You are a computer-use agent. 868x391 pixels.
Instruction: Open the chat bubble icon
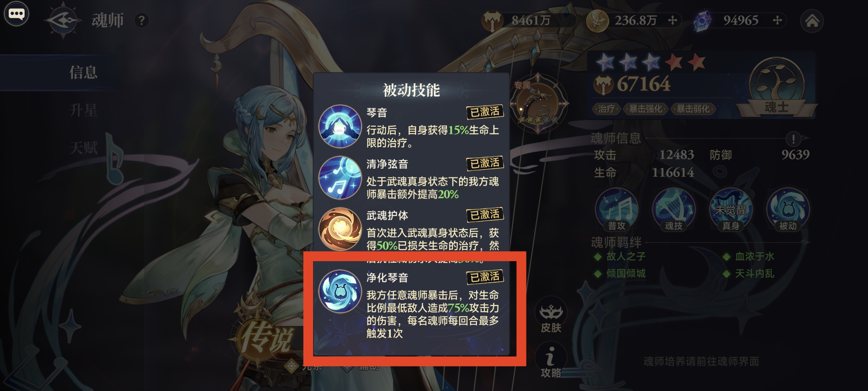tap(16, 13)
